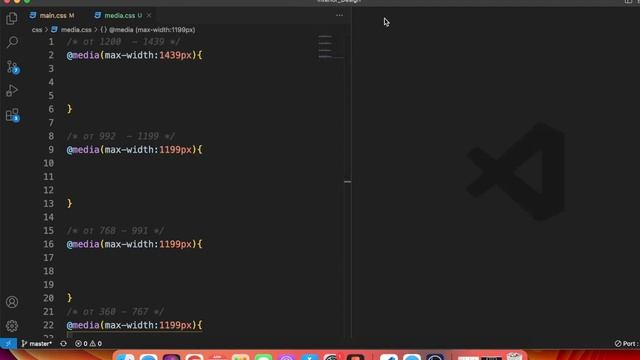Open the Run and Debug view
Image resolution: width=640 pixels, height=360 pixels.
coord(12,91)
